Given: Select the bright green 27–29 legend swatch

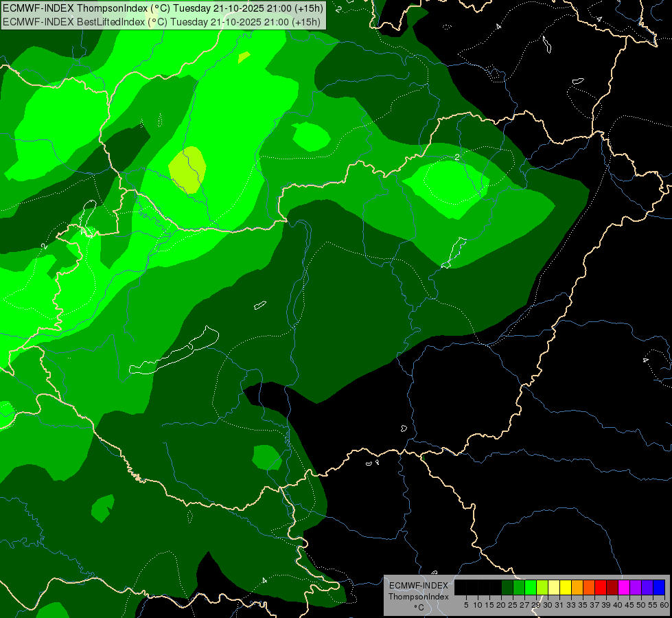Looking at the screenshot, I should [x=531, y=587].
